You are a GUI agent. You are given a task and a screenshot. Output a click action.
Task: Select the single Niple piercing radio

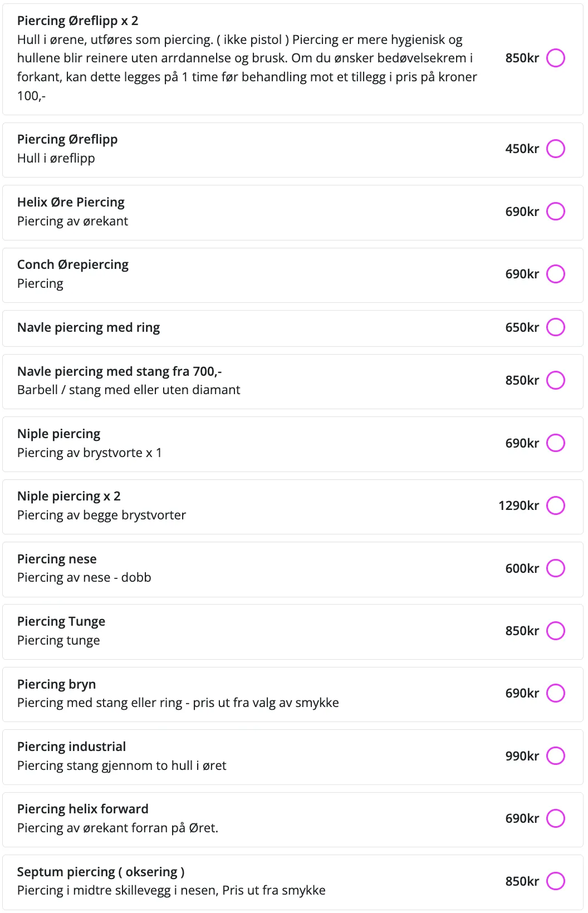point(555,443)
